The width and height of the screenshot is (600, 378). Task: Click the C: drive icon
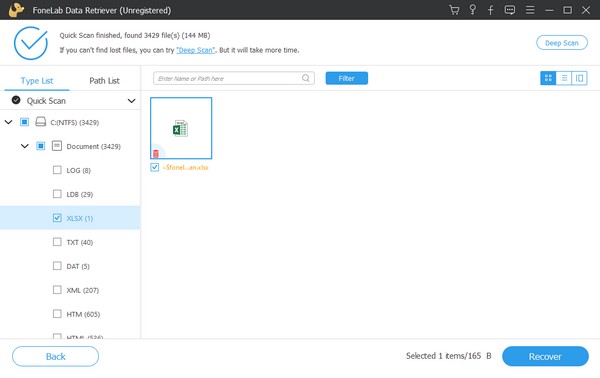[41, 122]
